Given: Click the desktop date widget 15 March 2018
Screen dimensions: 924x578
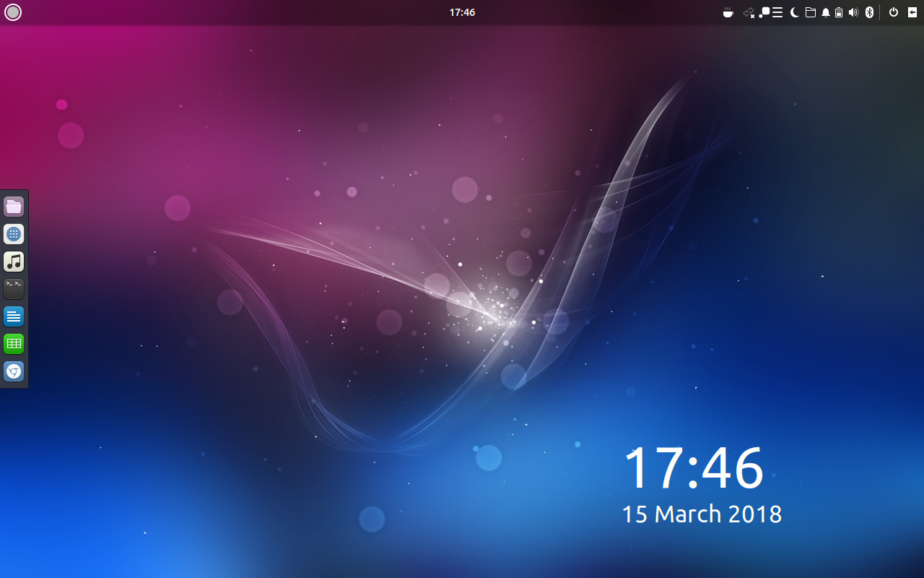Looking at the screenshot, I should (x=702, y=514).
